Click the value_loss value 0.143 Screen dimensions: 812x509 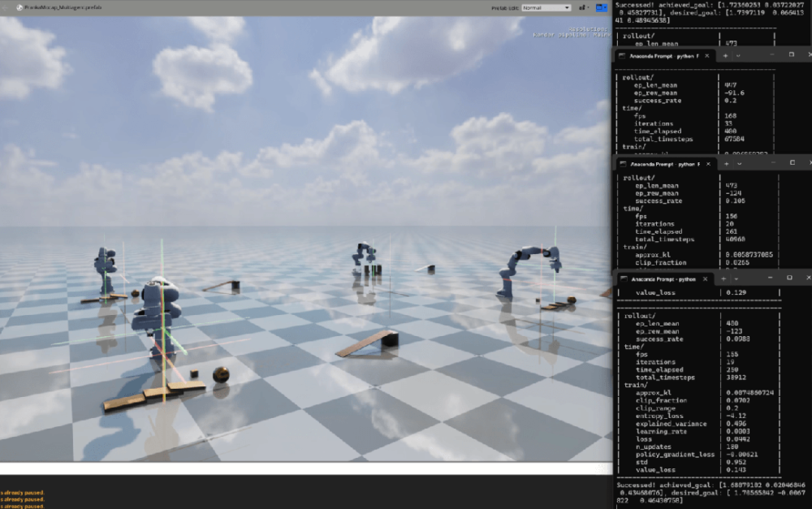(x=736, y=470)
